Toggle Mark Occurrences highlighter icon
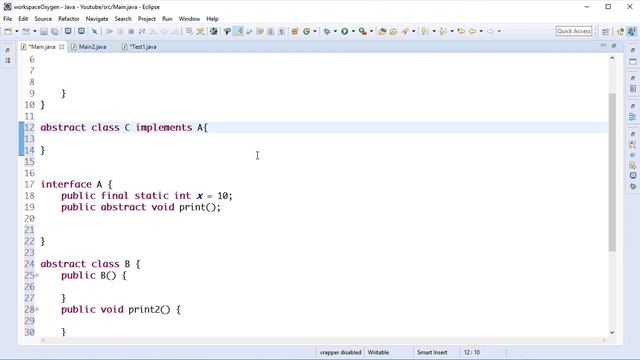The height and width of the screenshot is (360, 640). coord(238,31)
